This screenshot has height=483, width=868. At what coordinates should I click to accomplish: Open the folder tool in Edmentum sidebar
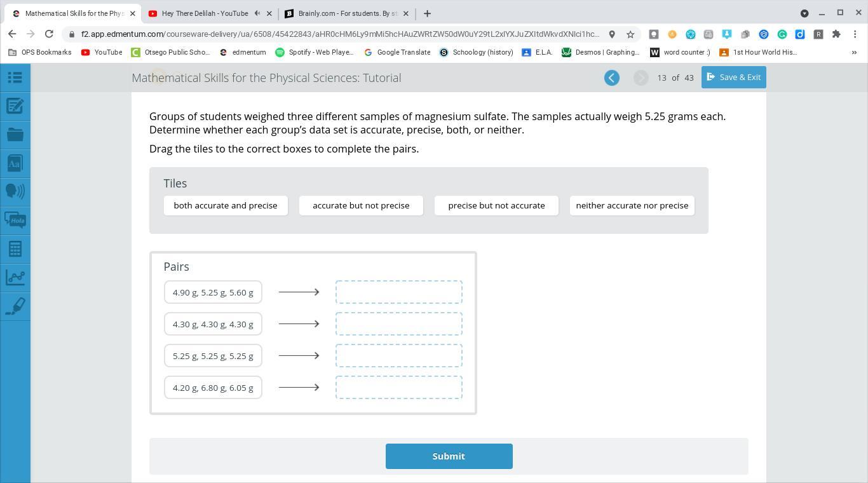15,135
